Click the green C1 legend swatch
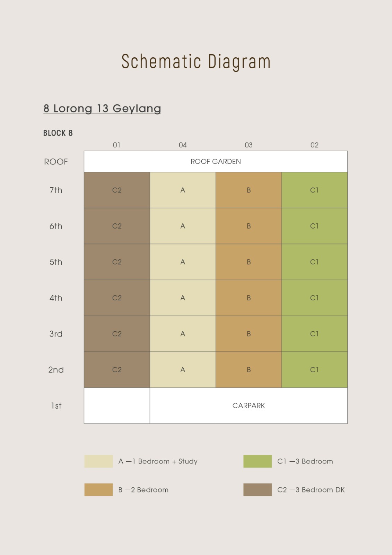This screenshot has width=392, height=555. click(x=258, y=461)
